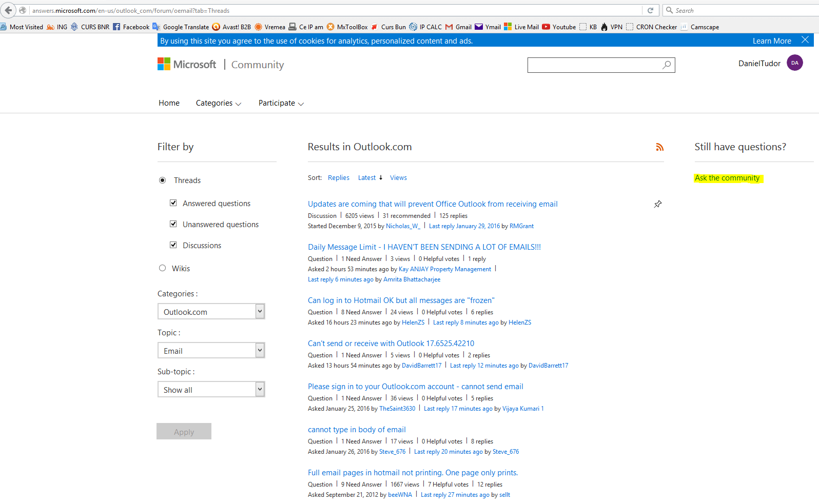Image resolution: width=819 pixels, height=504 pixels.
Task: Click the Ask the community link
Action: 727,178
